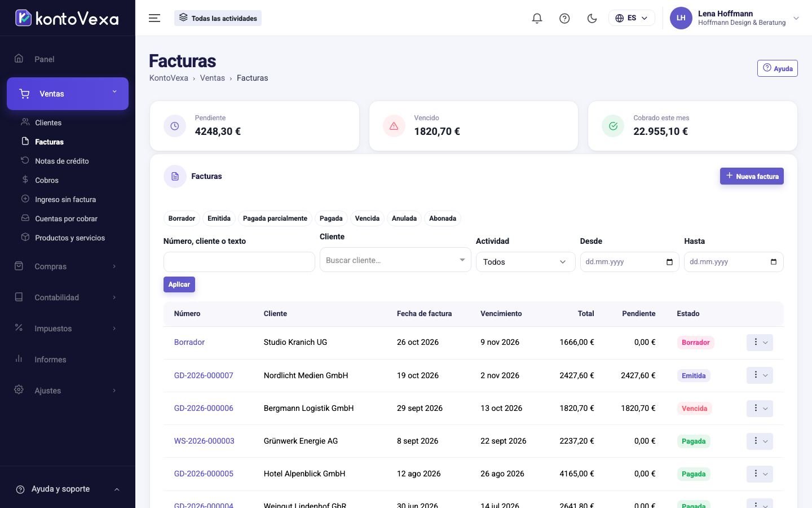Filter by Borrador status chip
Viewport: 812px width, 508px height.
182,218
